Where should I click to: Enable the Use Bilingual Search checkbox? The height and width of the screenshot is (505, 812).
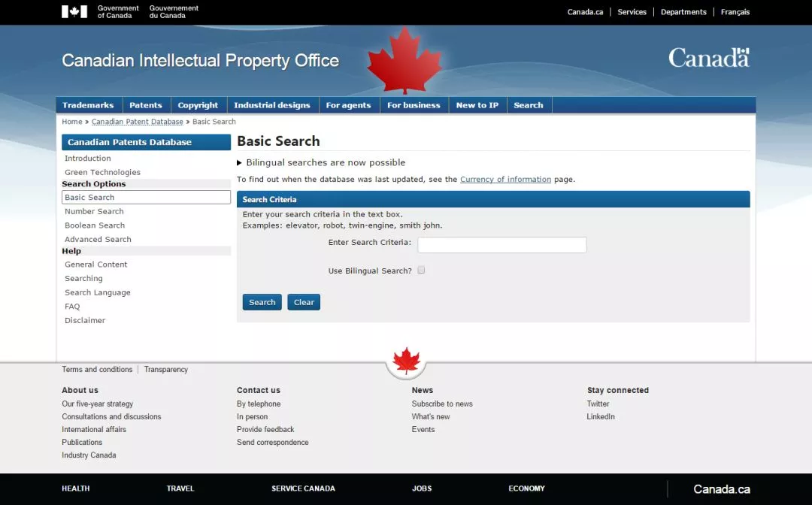(x=421, y=270)
